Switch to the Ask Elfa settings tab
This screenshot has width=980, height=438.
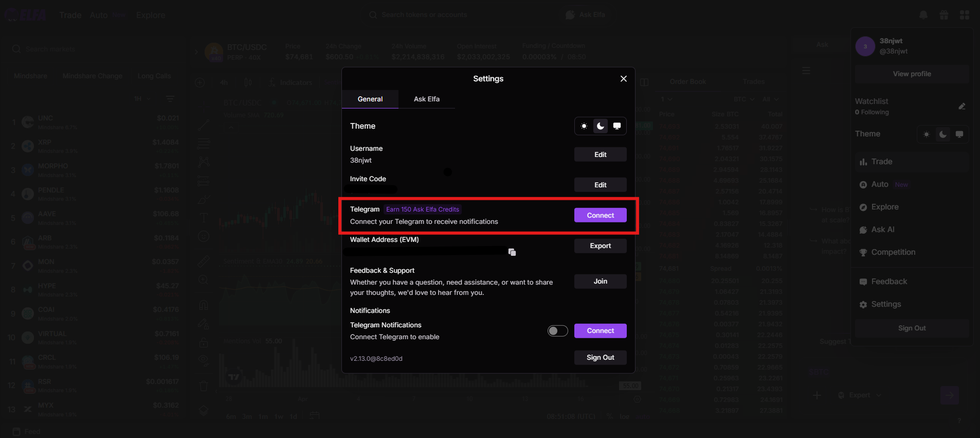pyautogui.click(x=427, y=99)
